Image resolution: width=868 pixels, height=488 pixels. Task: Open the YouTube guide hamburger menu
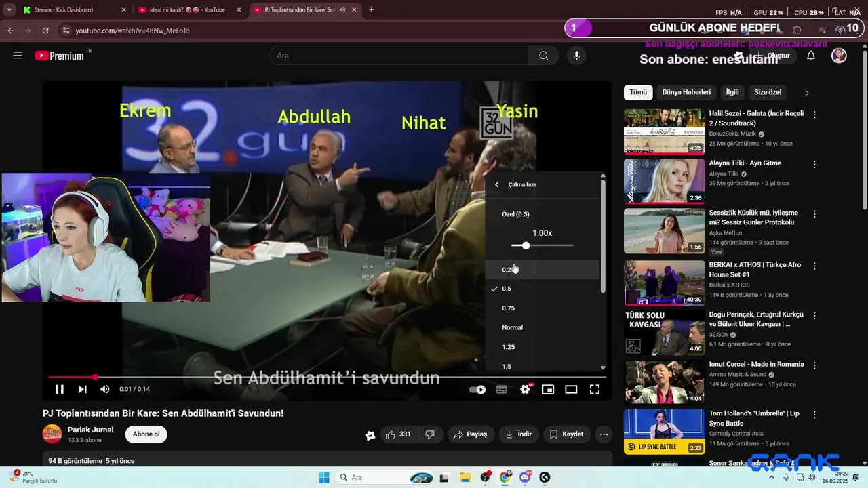pyautogui.click(x=18, y=56)
